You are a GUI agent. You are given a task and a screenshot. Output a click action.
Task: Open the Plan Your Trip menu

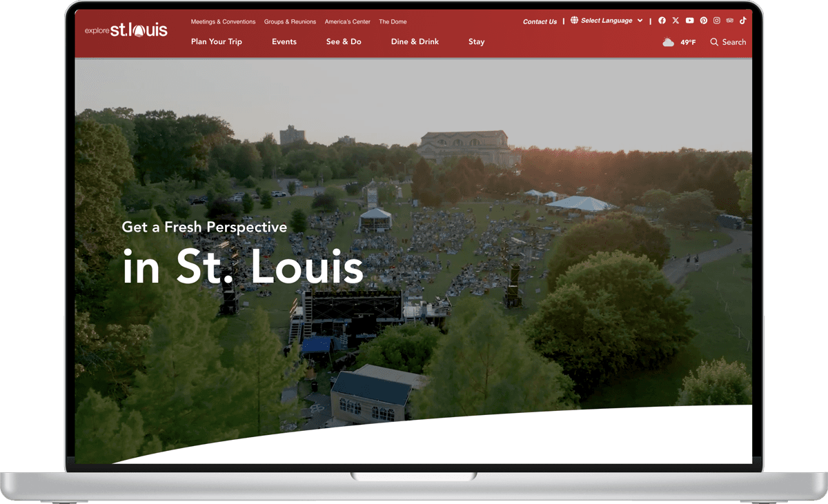point(217,41)
